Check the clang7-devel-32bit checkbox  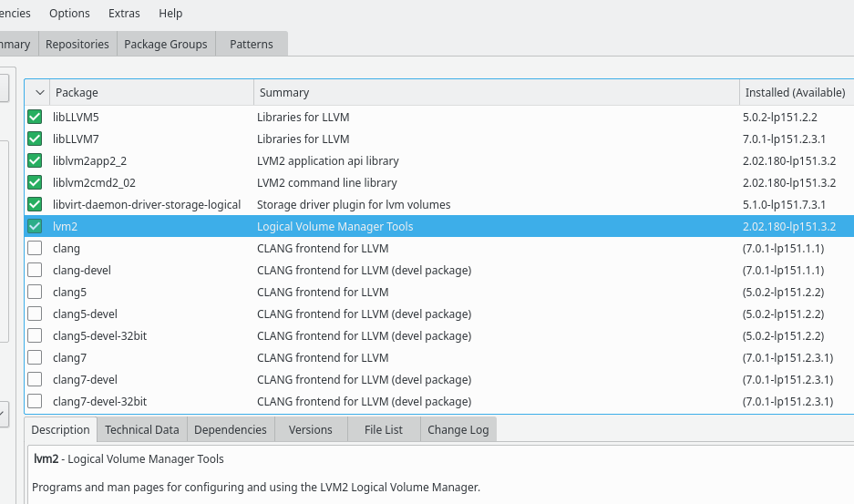35,401
